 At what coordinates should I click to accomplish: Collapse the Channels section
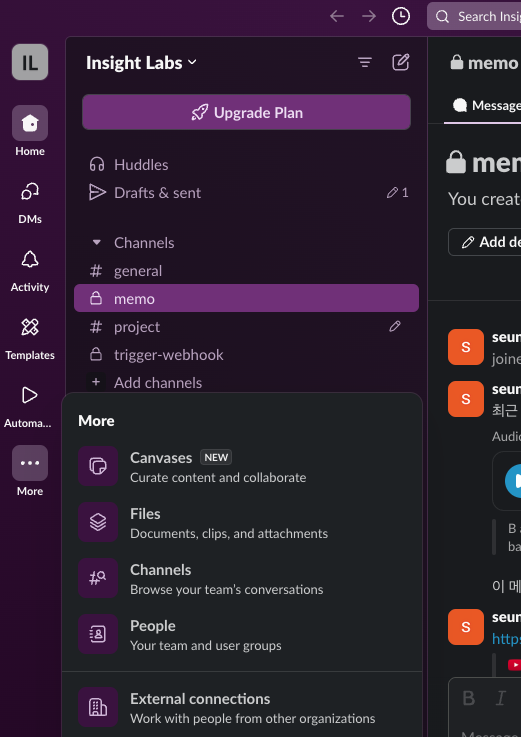coord(96,243)
